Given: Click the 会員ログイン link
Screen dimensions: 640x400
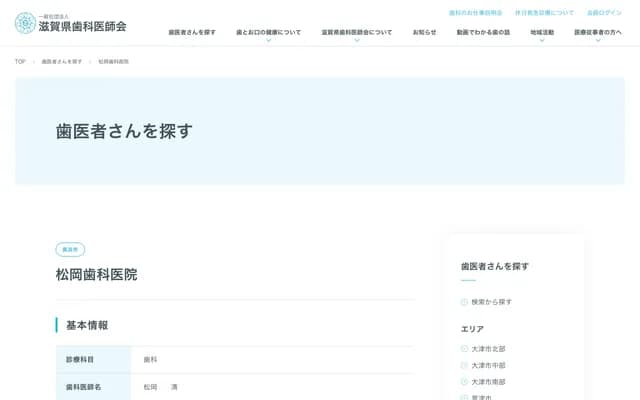Looking at the screenshot, I should click(604, 13).
